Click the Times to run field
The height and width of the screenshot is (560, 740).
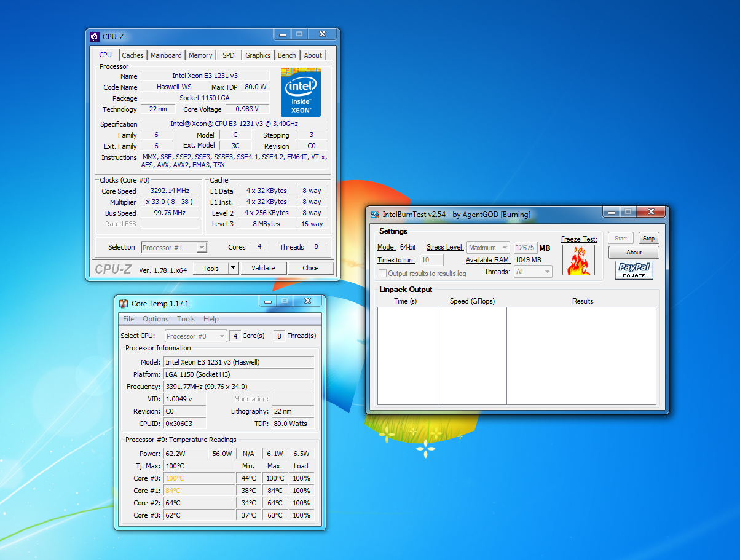point(431,260)
